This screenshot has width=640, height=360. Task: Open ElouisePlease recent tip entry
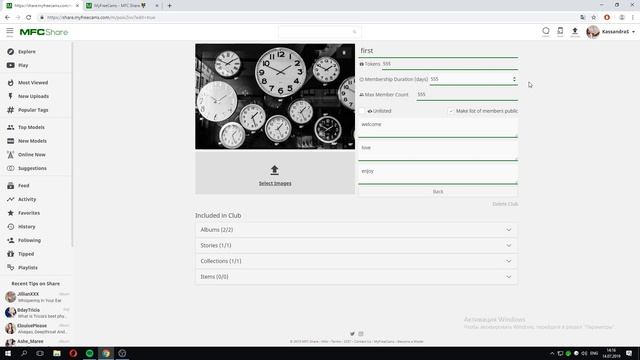pos(37,328)
